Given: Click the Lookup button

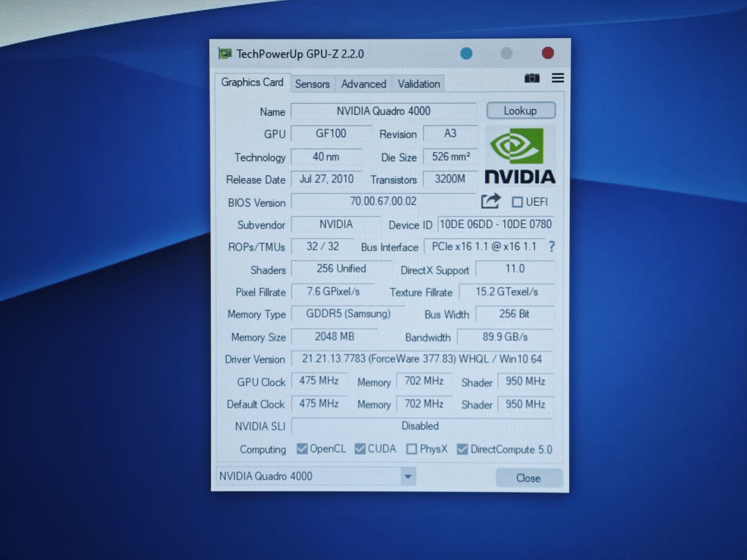Looking at the screenshot, I should point(521,111).
